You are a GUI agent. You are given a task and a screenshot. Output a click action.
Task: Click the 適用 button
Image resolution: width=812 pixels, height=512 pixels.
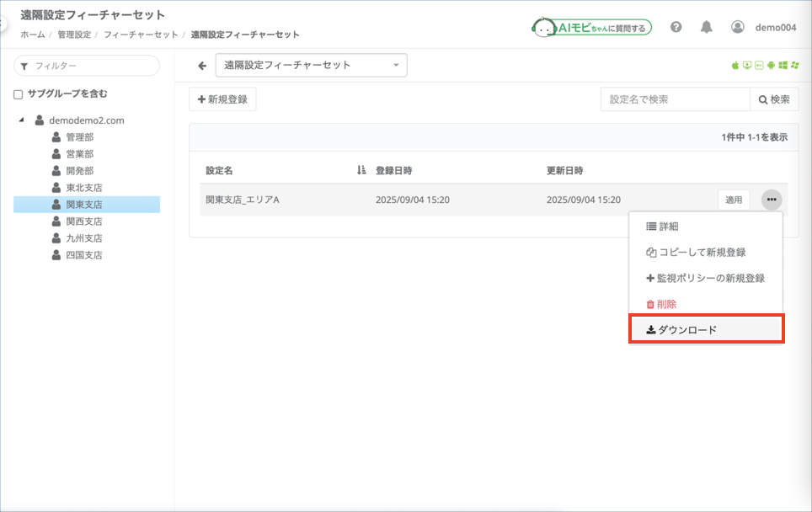click(734, 200)
